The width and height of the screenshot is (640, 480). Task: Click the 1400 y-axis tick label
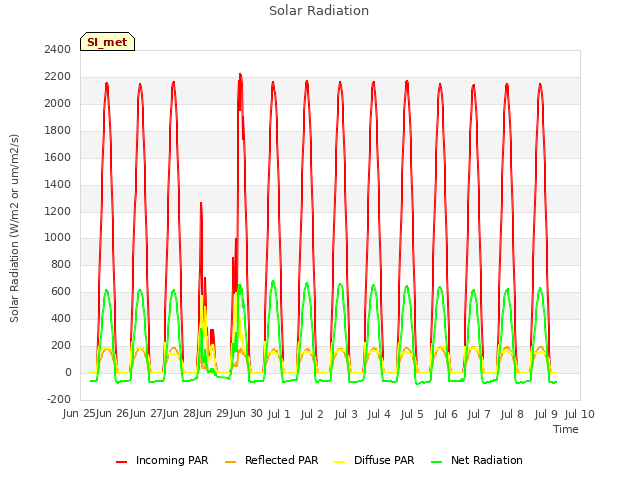point(58,184)
